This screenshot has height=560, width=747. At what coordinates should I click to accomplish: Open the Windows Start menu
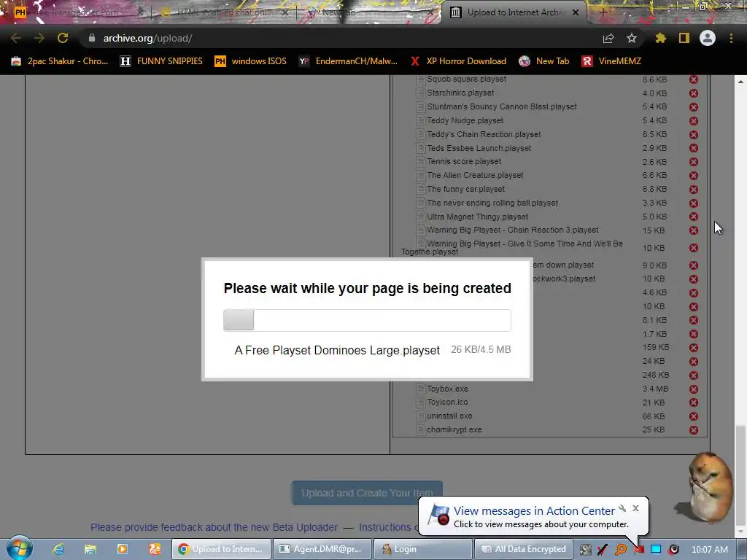click(19, 548)
